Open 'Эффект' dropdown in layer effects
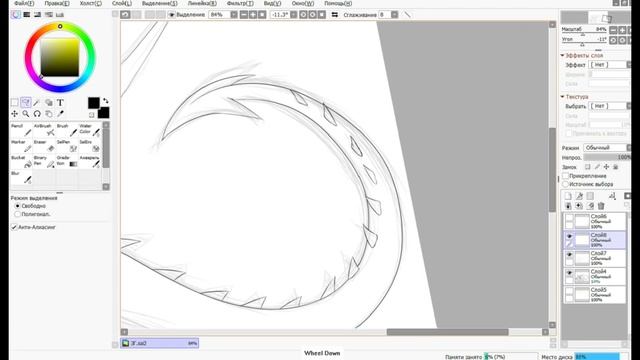Viewport: 640px width, 360px height. point(609,65)
